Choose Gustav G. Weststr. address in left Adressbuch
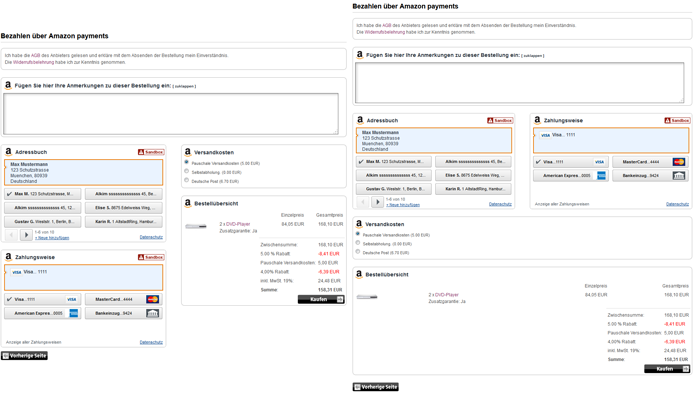The height and width of the screenshot is (395, 700). [43, 222]
